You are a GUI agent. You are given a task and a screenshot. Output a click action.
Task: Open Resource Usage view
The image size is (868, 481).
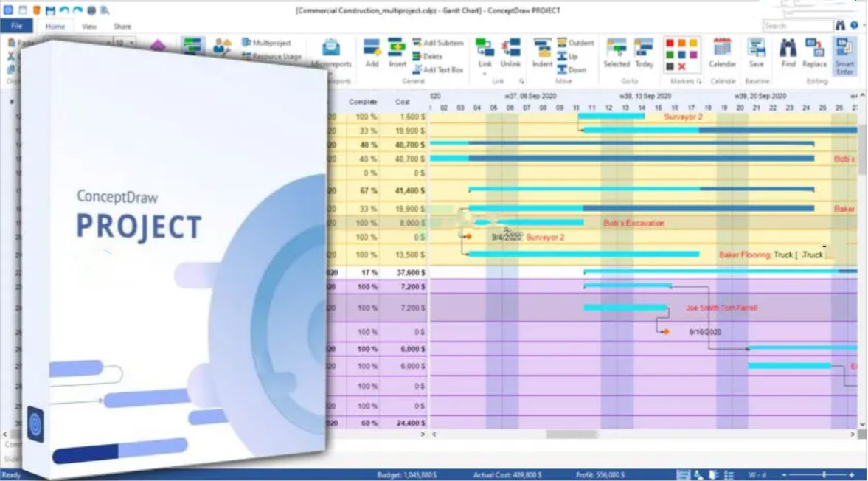[x=272, y=57]
